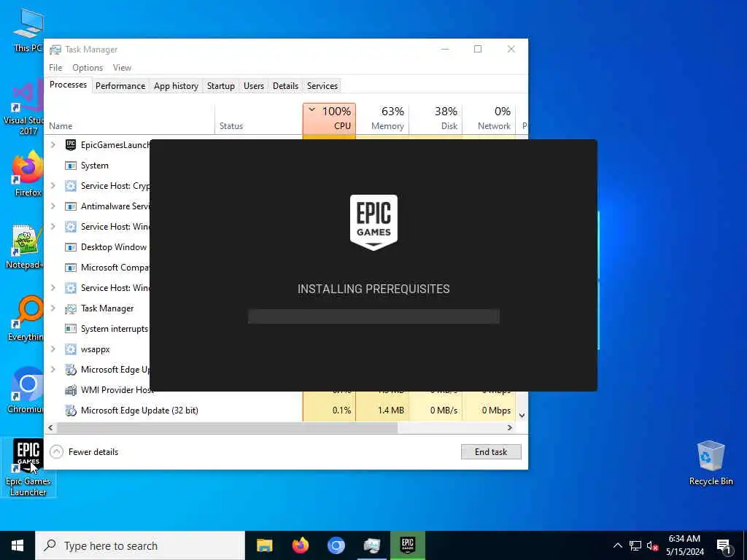
Task: Sort processes by Name column
Action: tap(130, 119)
